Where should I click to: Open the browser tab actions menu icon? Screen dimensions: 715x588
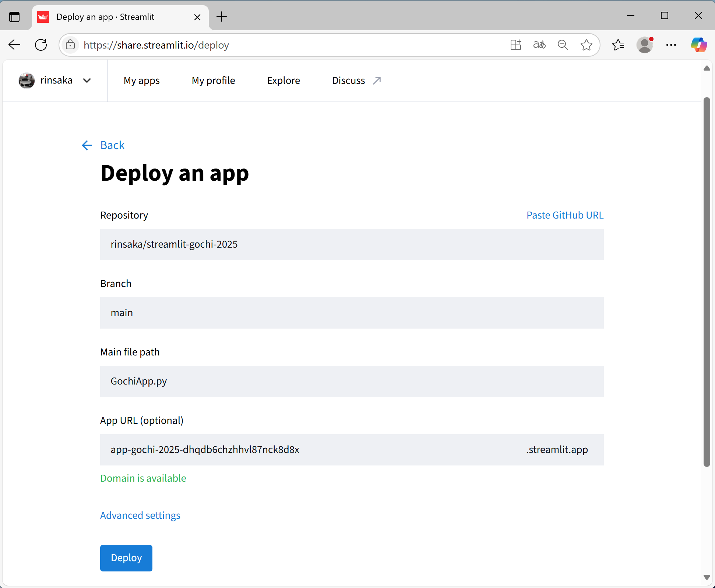(x=14, y=17)
